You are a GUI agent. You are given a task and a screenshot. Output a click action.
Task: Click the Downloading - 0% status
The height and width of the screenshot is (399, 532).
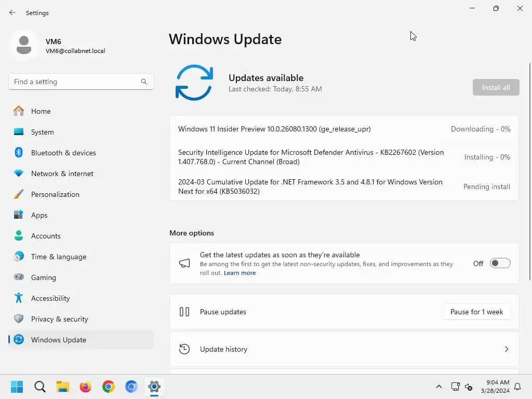tap(481, 129)
